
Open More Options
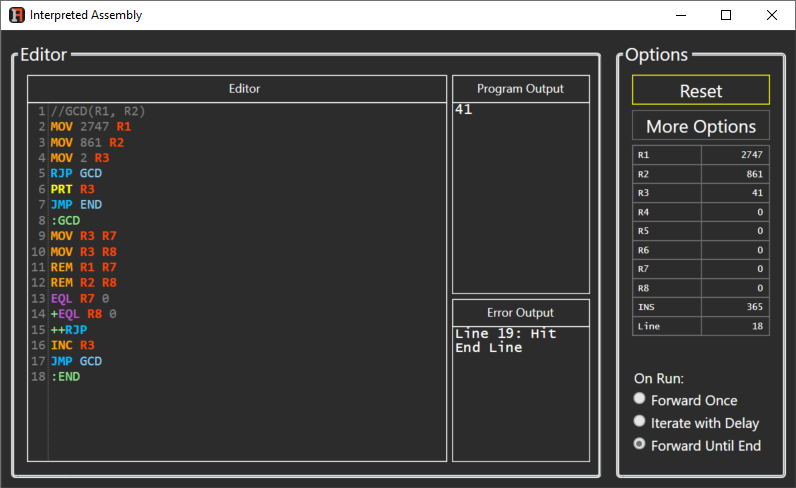(x=701, y=126)
